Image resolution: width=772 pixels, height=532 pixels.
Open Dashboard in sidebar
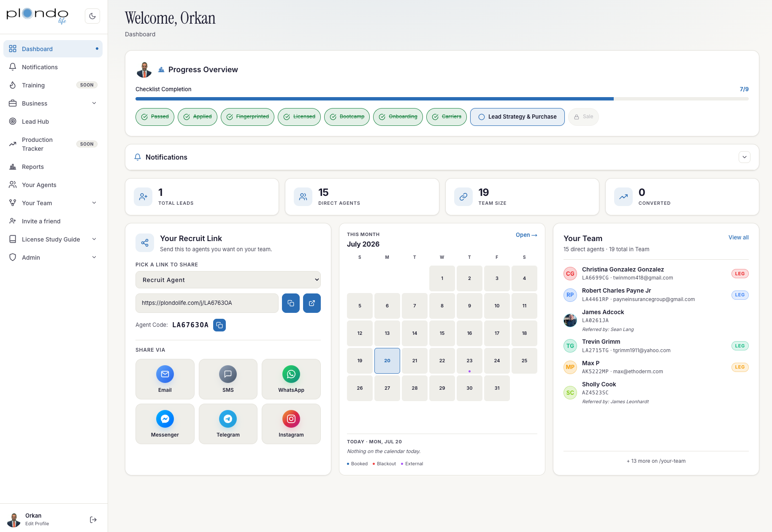53,49
